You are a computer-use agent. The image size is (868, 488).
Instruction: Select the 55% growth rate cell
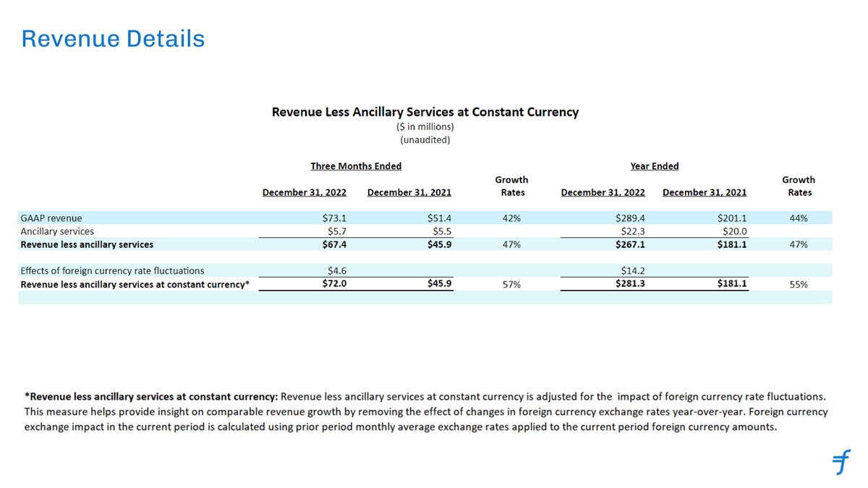798,285
